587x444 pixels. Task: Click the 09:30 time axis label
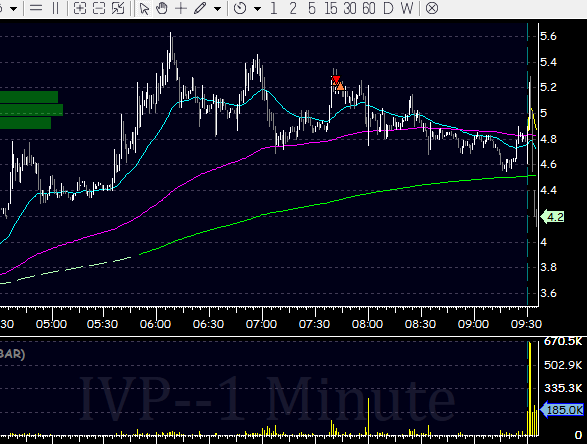tap(526, 324)
